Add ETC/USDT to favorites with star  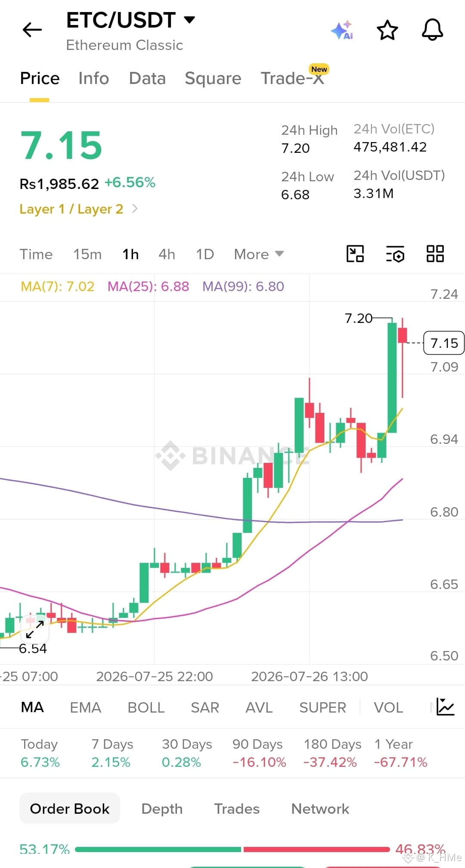tap(387, 30)
